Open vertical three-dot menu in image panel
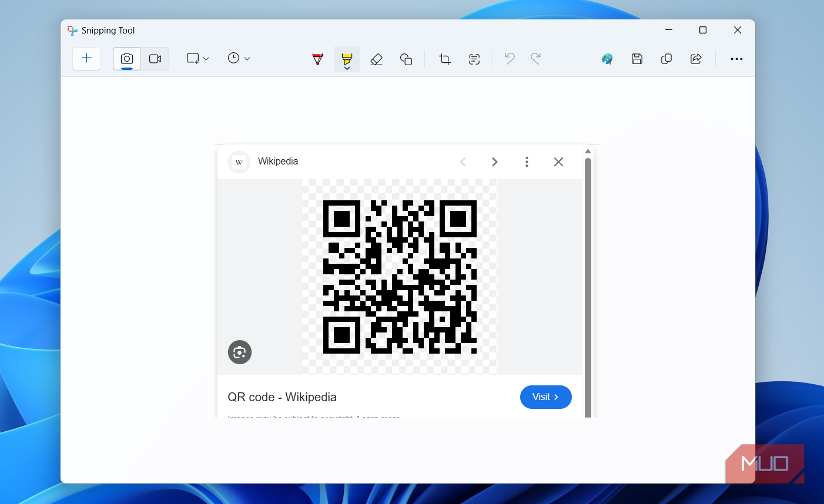 (527, 162)
